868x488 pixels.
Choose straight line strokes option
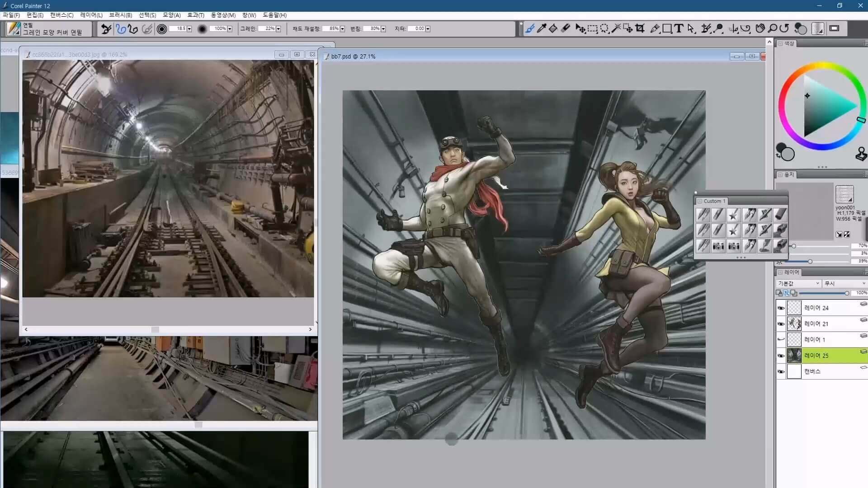click(132, 29)
